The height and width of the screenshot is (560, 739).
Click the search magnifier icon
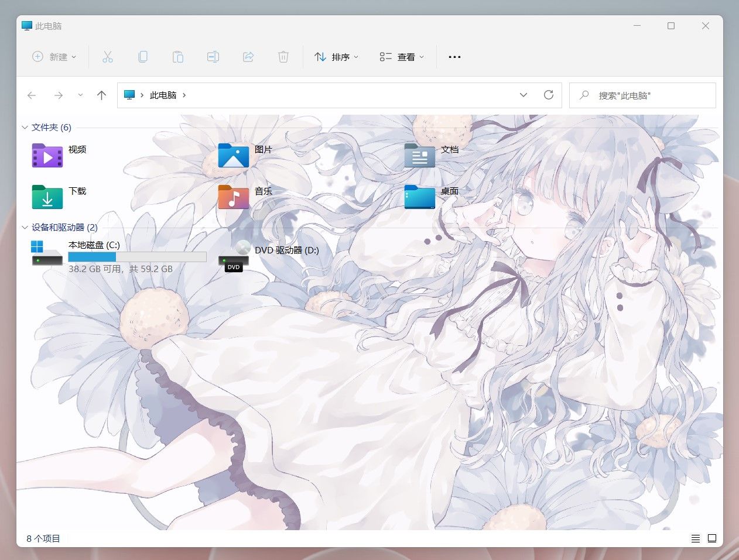coord(584,95)
